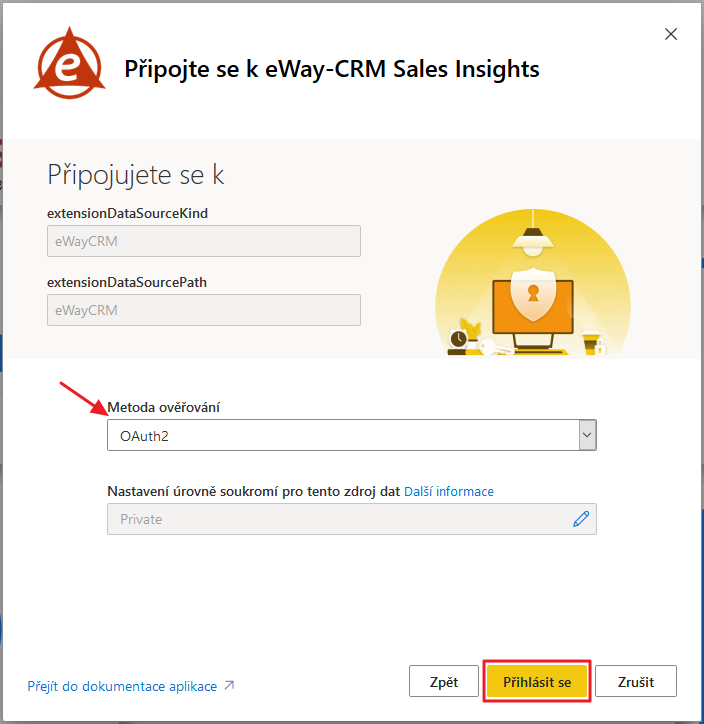Open Přejít do dokumentace aplikace link

tap(122, 686)
